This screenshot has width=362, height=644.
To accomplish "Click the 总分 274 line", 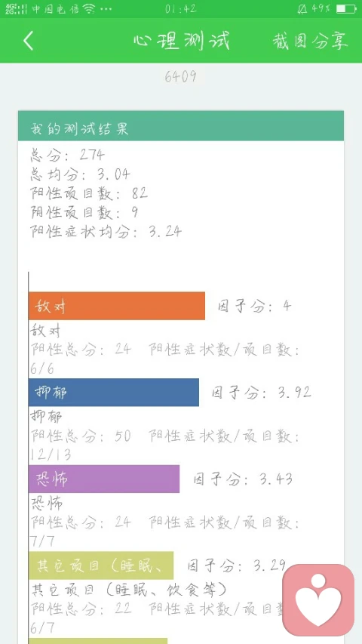I will coord(67,155).
